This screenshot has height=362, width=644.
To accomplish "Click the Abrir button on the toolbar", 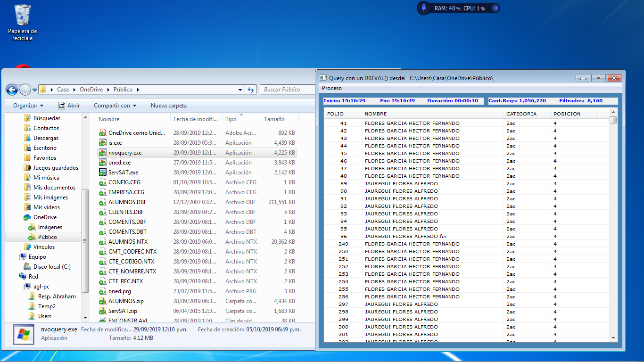I will (71, 106).
